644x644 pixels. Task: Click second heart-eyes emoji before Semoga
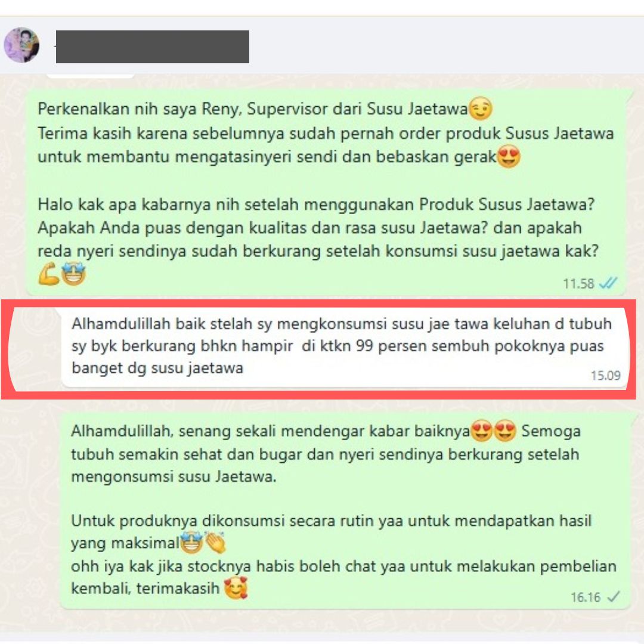click(x=505, y=431)
